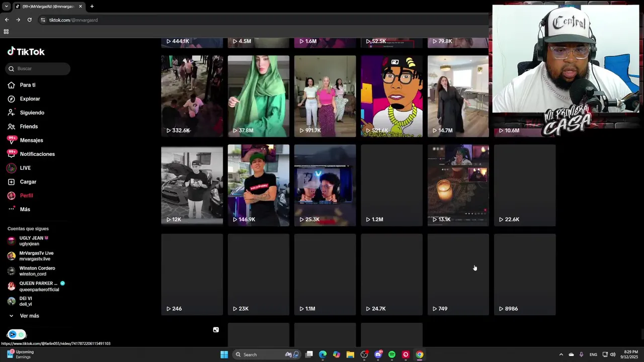
Task: Open the video with 8986 views
Action: pos(525,275)
